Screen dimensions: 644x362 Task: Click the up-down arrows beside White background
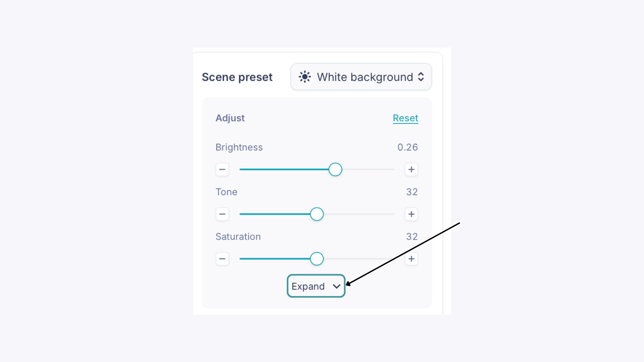click(x=421, y=77)
